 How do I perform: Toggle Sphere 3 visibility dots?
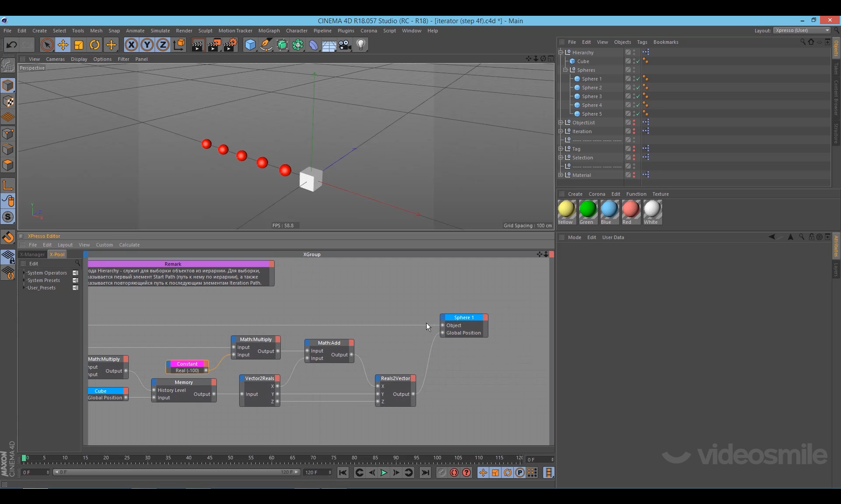pos(634,96)
